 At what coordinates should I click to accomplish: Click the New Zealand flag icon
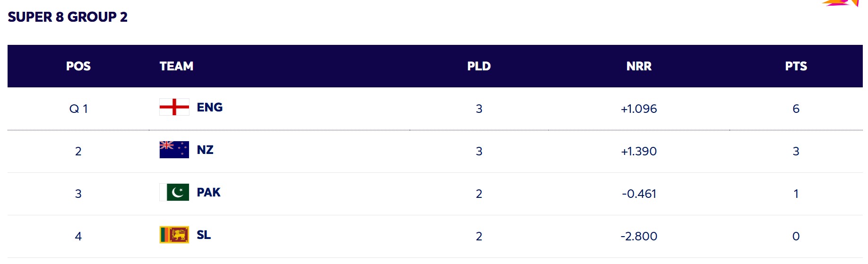click(x=174, y=150)
